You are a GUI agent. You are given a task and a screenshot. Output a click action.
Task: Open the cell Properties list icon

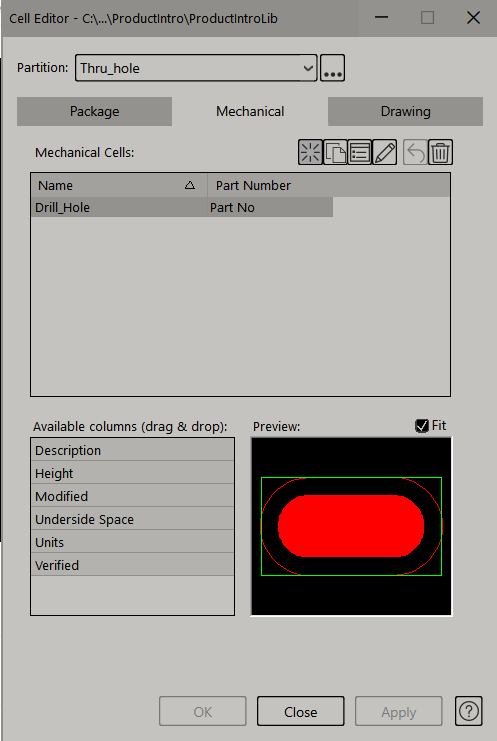click(360, 152)
